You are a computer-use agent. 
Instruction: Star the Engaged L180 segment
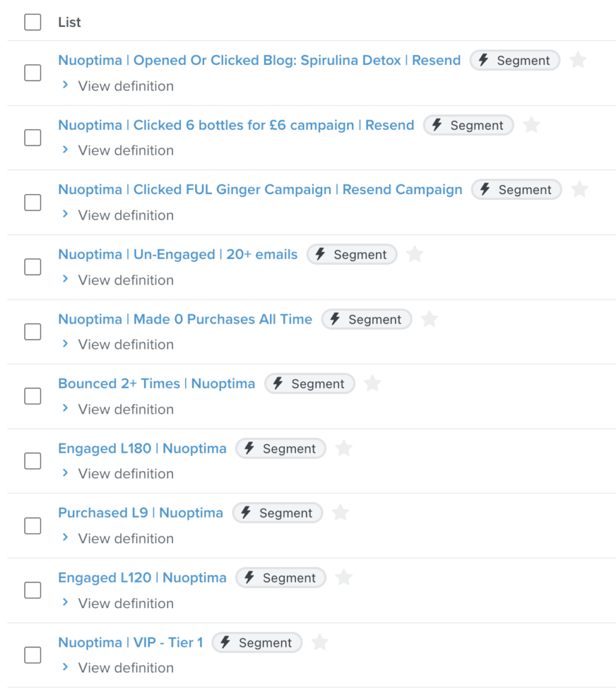tap(344, 448)
